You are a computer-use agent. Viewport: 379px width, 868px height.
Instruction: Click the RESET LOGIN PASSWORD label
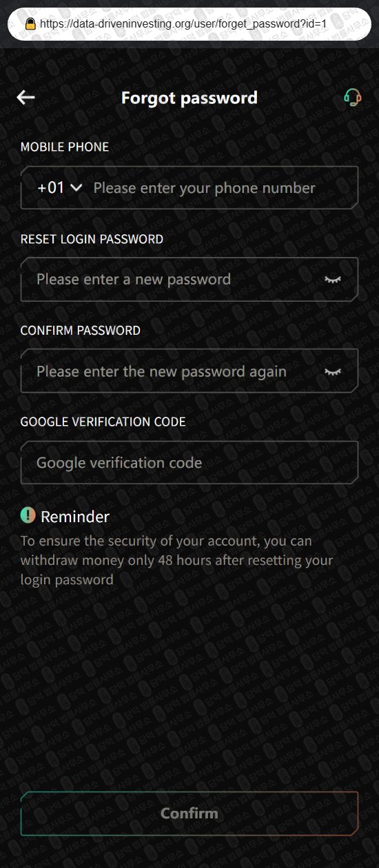(92, 239)
